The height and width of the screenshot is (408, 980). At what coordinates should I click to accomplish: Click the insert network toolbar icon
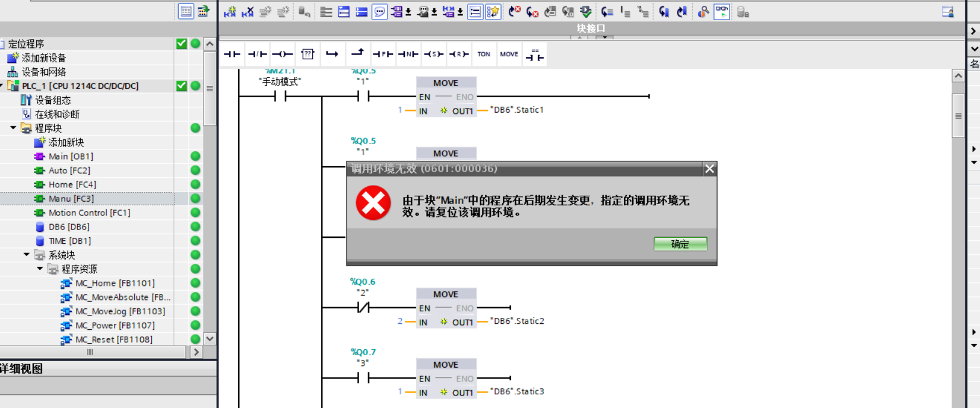click(230, 12)
